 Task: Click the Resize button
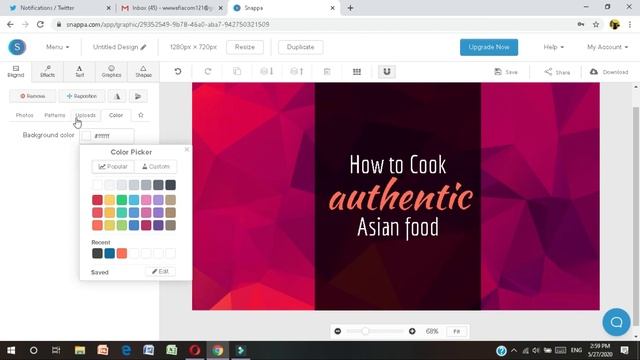(245, 47)
